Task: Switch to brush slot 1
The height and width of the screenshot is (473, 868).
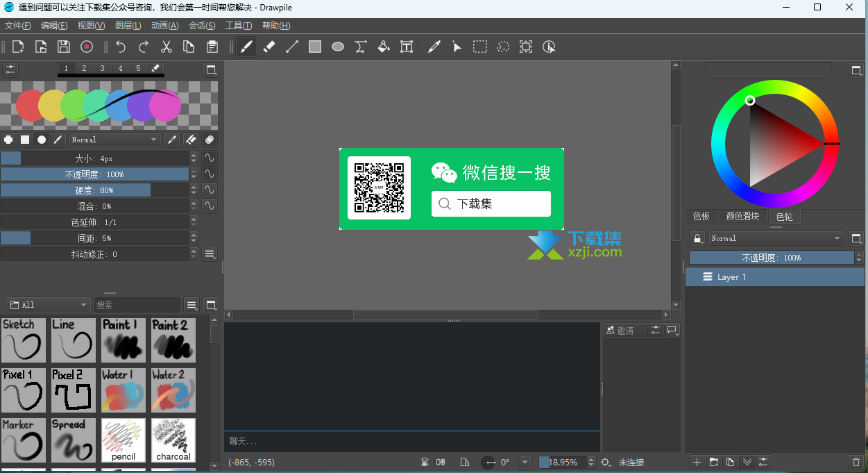Action: (66, 68)
